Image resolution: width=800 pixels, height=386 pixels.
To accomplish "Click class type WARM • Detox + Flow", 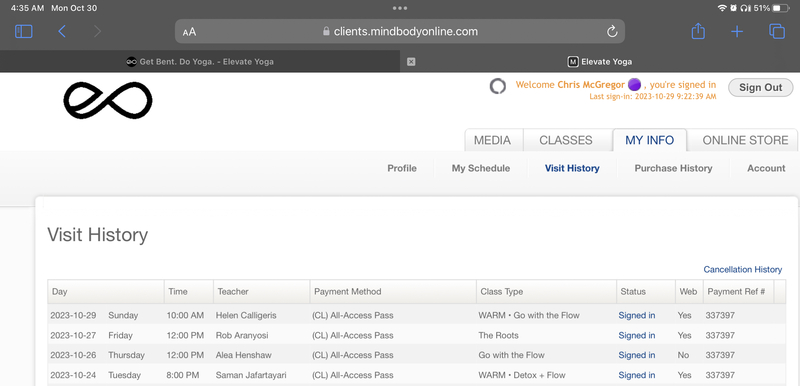I will [522, 375].
